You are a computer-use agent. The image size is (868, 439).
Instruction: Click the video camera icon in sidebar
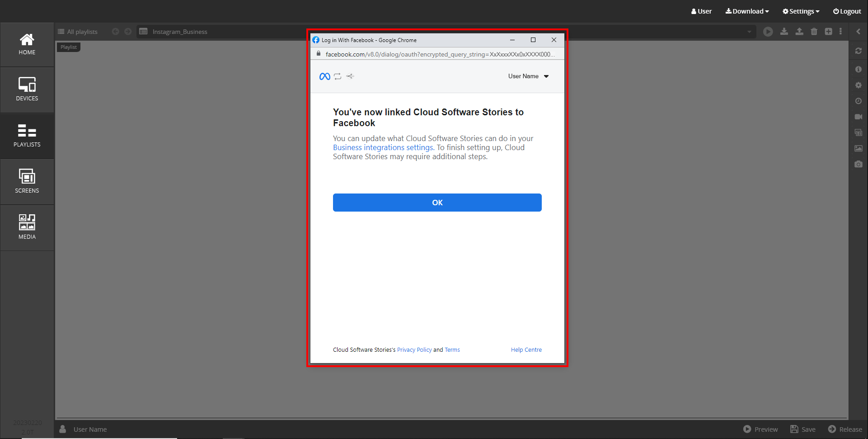click(859, 117)
